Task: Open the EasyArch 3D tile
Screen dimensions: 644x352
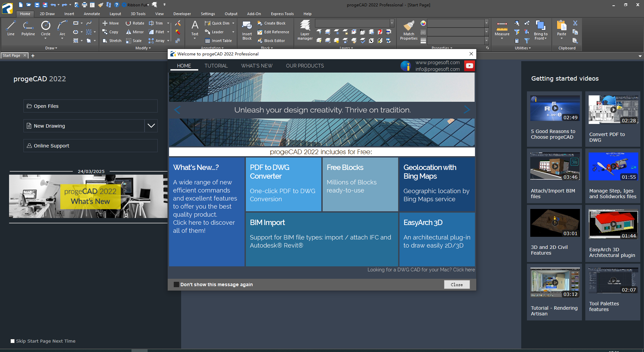Action: 437,239
